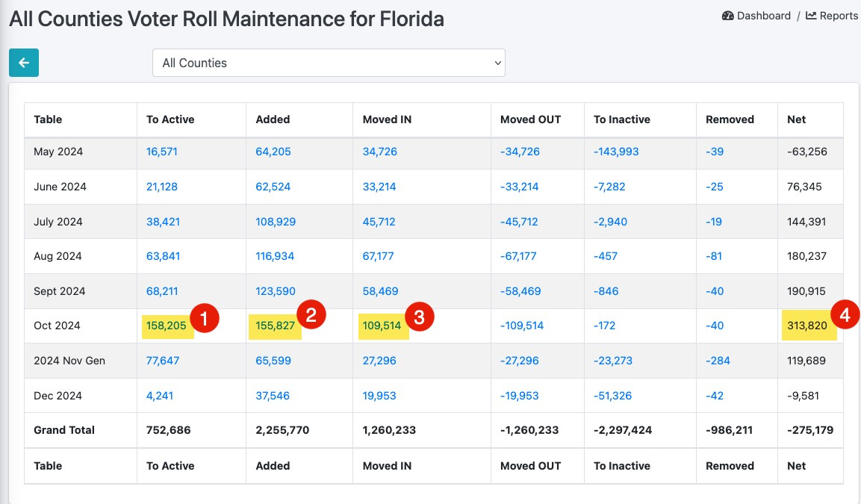Select the May 2024 Net value -63,256
861x504 pixels.
[806, 152]
